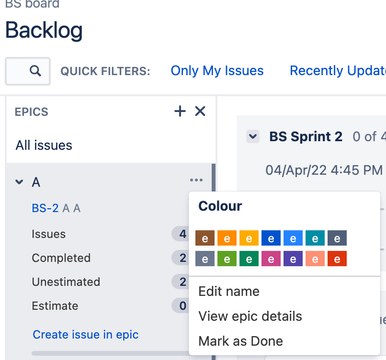Pick the dark orange colour swatch
Image resolution: width=386 pixels, height=360 pixels.
pyautogui.click(x=227, y=238)
